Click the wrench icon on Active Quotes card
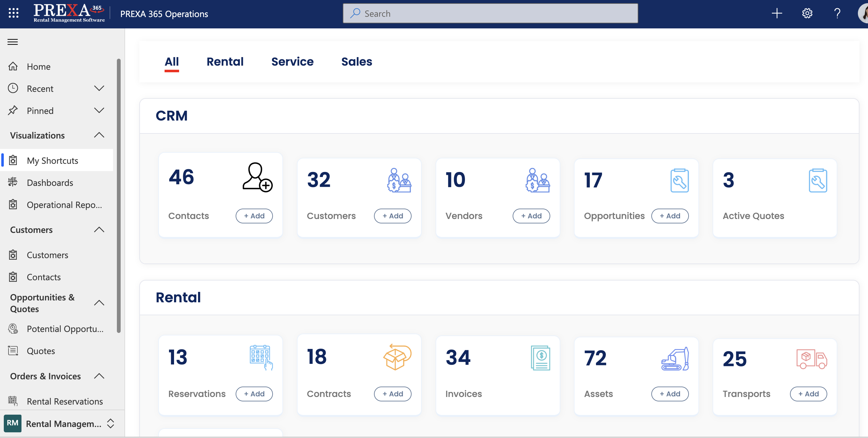 tap(818, 181)
